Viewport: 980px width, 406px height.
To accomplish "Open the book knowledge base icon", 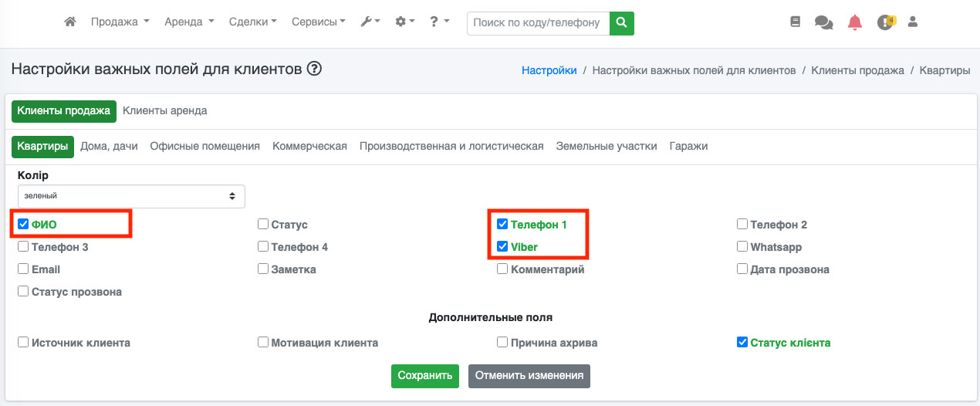I will (x=796, y=22).
